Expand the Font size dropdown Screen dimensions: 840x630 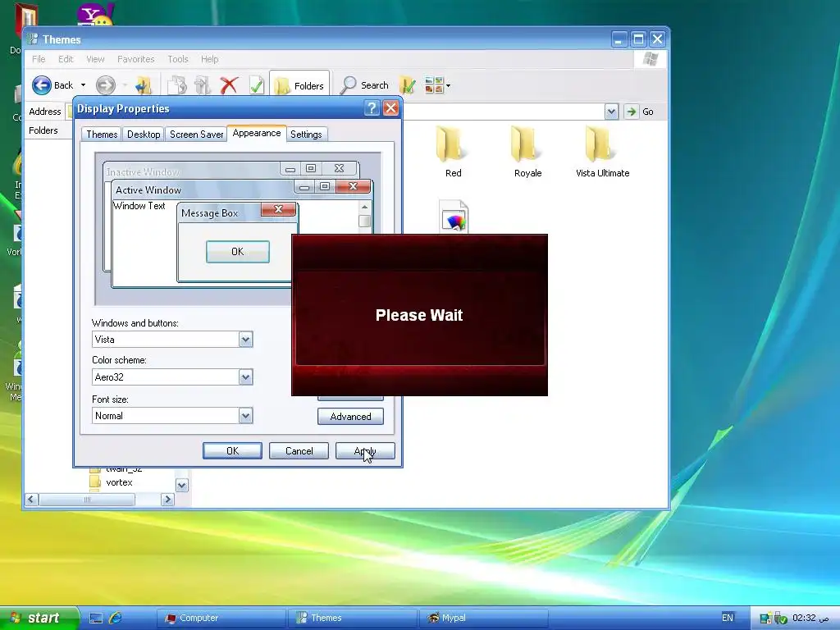click(245, 416)
